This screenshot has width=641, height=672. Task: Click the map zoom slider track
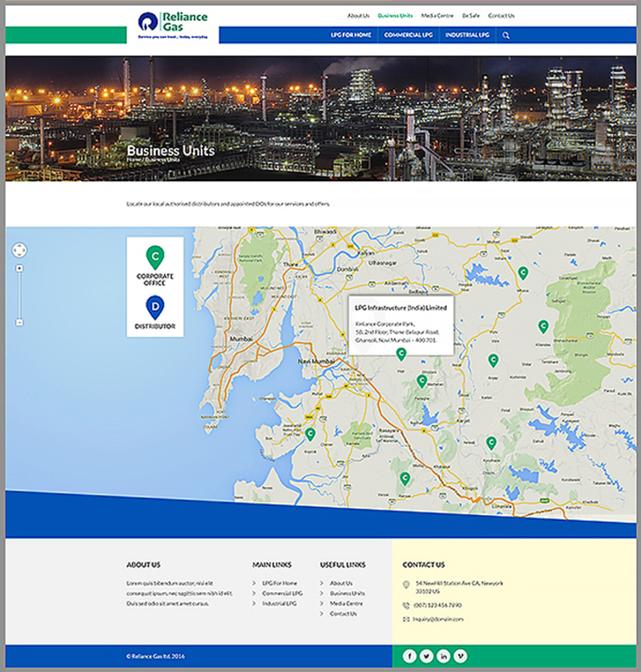click(x=19, y=295)
